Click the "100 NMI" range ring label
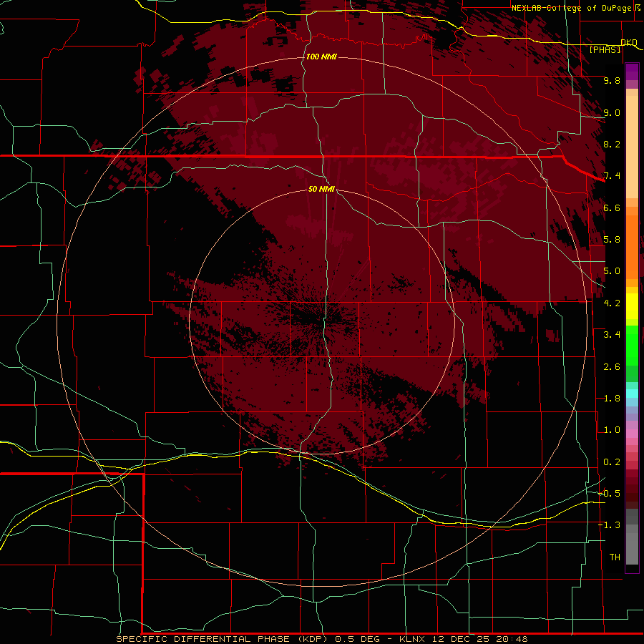The width and height of the screenshot is (644, 644). pos(321,57)
